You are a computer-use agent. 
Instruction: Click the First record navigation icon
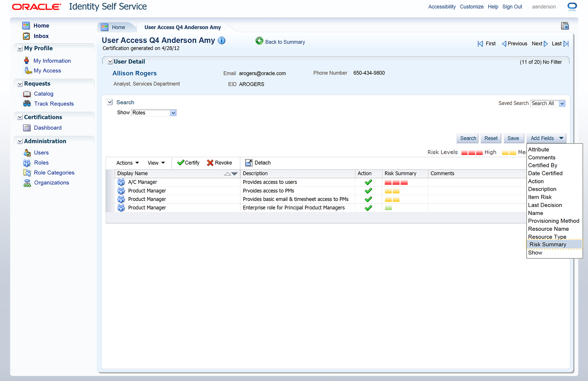click(480, 44)
